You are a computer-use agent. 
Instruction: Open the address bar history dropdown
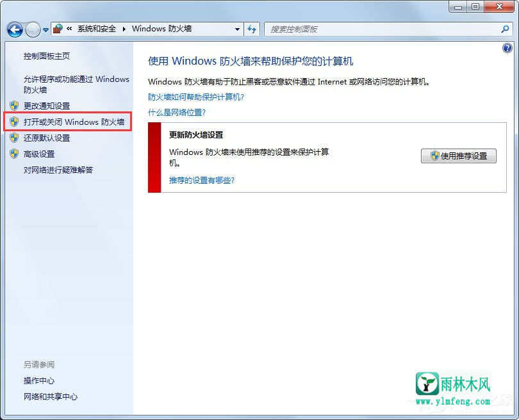[237, 29]
